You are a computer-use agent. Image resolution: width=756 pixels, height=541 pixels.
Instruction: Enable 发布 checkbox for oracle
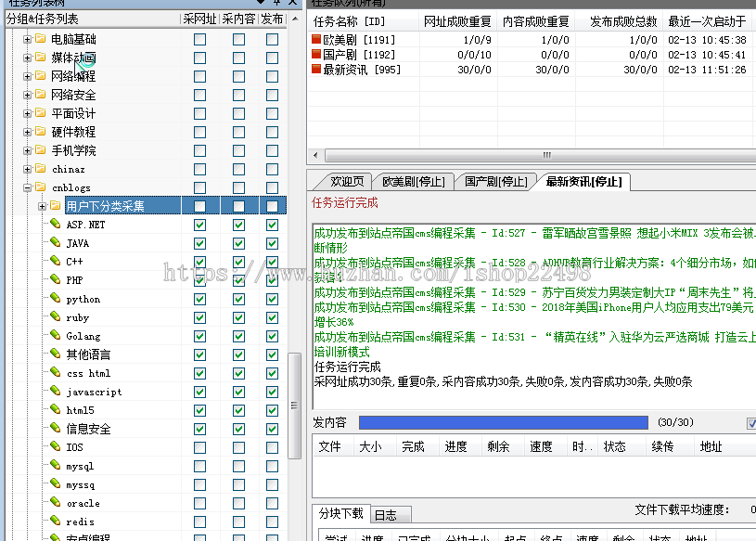point(273,503)
